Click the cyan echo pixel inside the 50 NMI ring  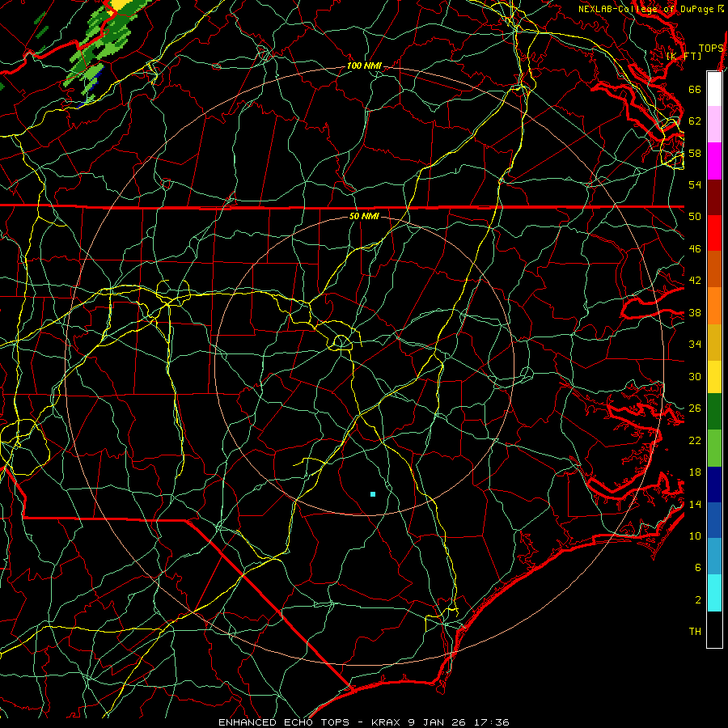point(373,494)
